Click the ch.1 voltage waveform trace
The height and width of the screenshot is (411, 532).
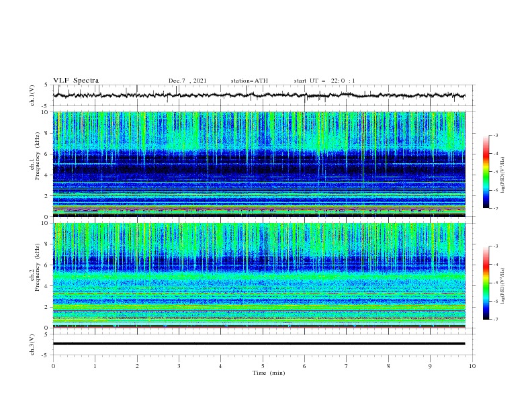click(x=259, y=95)
